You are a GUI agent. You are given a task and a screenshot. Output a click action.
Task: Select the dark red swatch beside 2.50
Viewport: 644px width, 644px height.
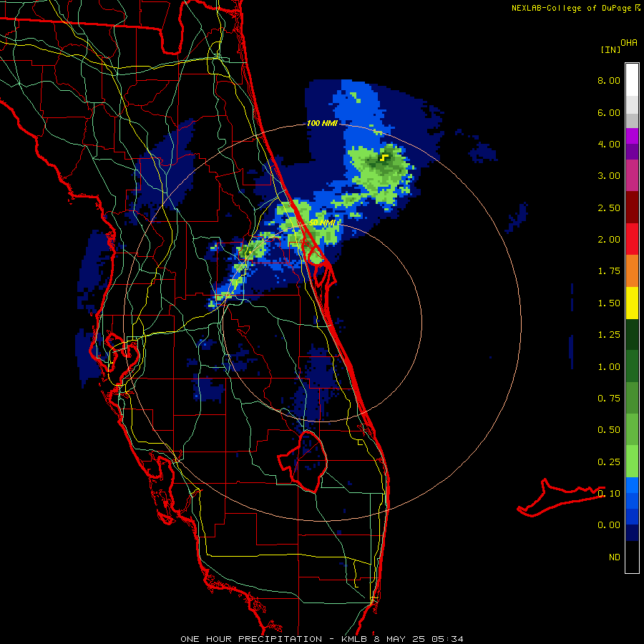632,208
